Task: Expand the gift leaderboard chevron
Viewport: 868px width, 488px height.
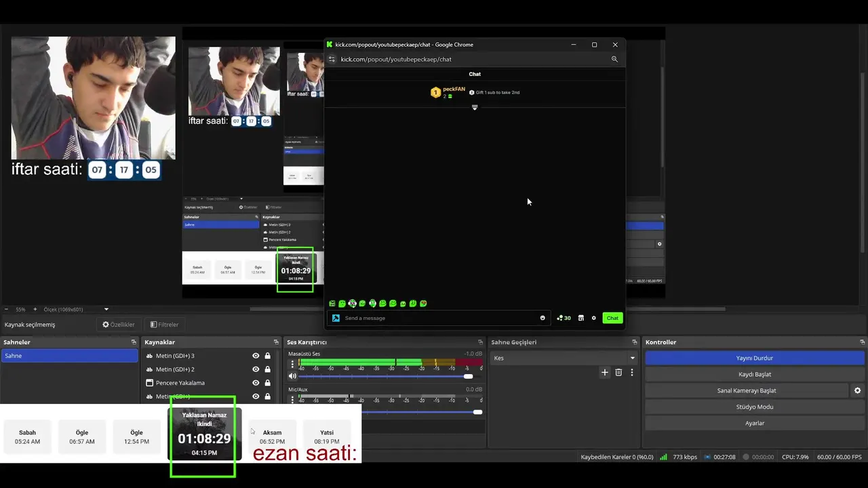Action: (475, 108)
